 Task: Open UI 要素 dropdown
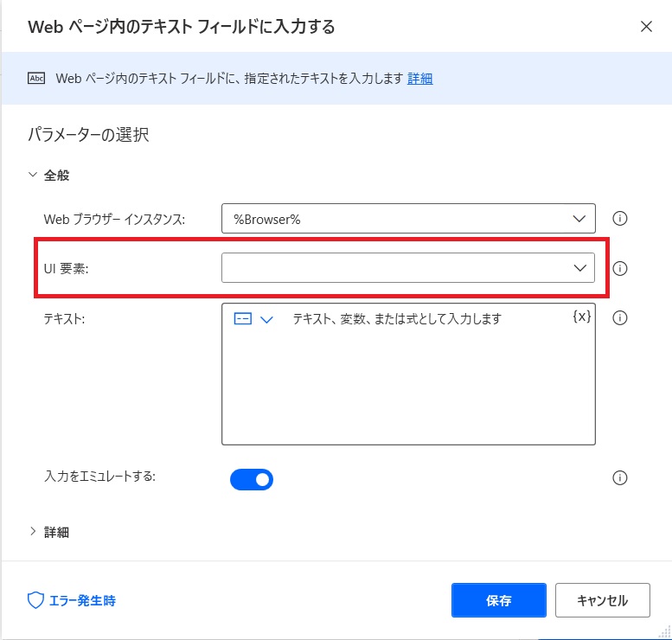click(408, 268)
